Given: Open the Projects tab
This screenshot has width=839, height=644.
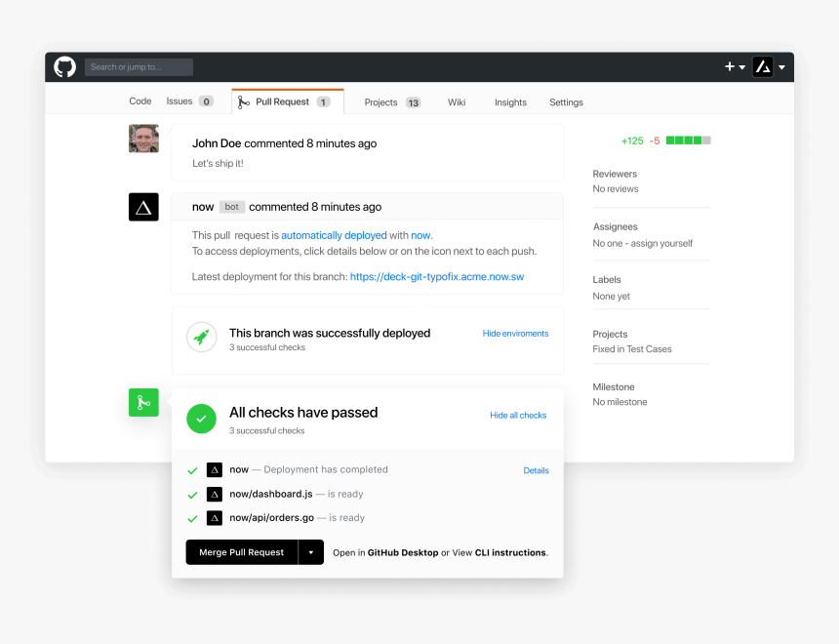Looking at the screenshot, I should pos(381,102).
